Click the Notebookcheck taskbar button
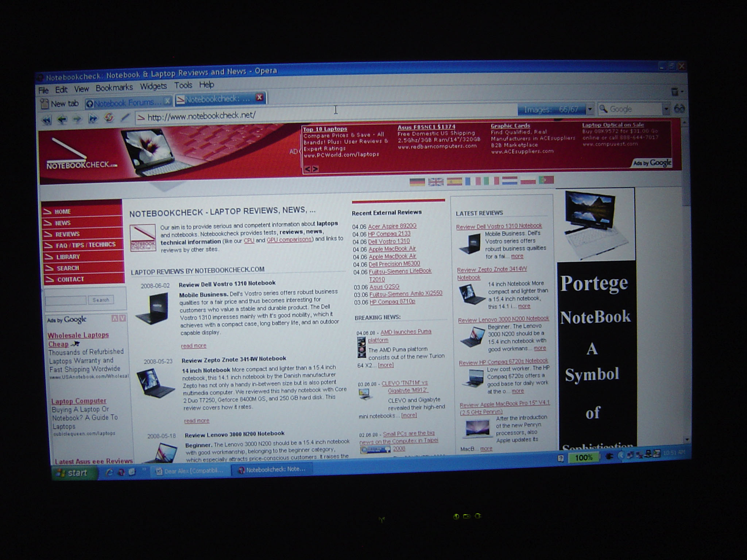The width and height of the screenshot is (747, 560). tap(272, 470)
